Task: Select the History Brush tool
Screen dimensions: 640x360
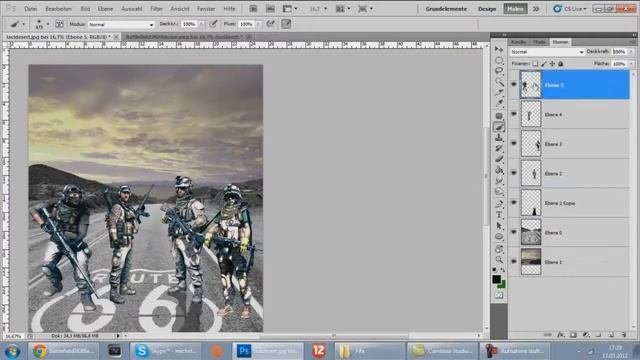Action: click(499, 149)
